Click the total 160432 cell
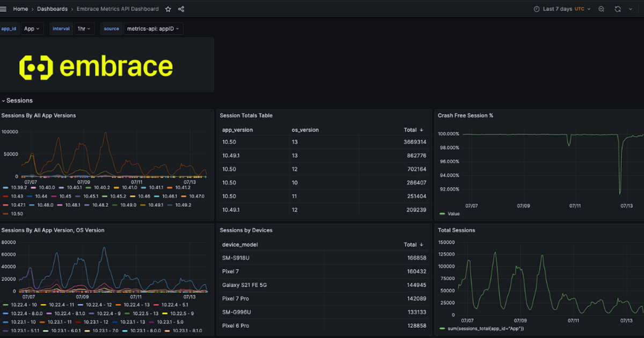The image size is (644, 338). [416, 271]
